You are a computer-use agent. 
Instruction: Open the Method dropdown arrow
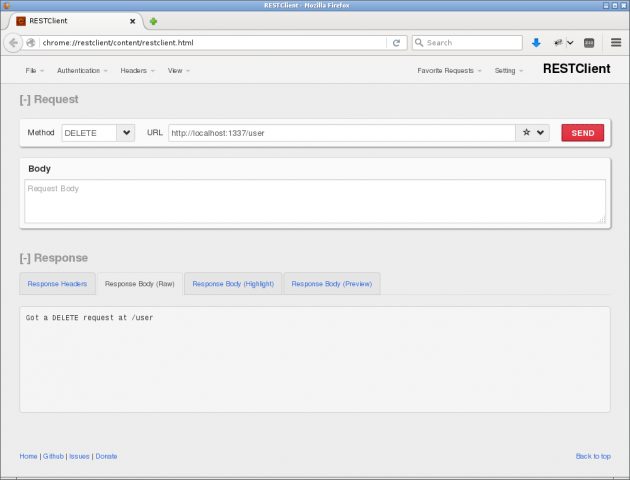126,133
